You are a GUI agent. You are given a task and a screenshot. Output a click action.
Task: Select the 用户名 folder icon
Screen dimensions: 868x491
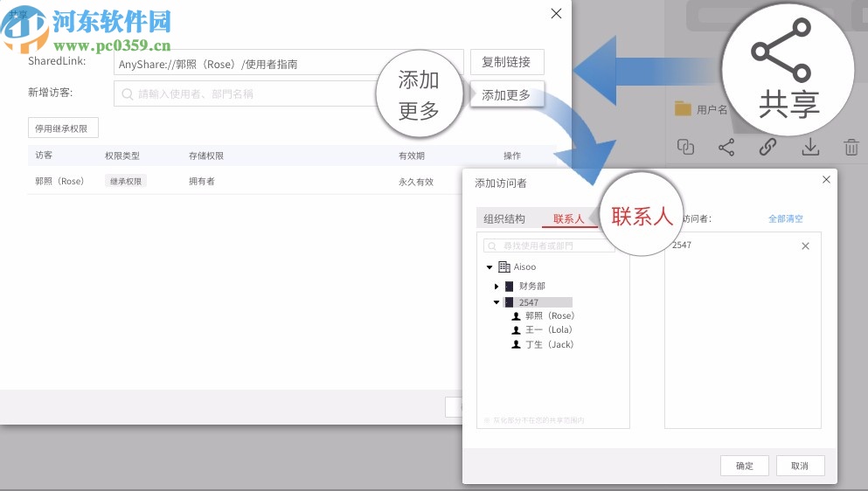pos(683,108)
